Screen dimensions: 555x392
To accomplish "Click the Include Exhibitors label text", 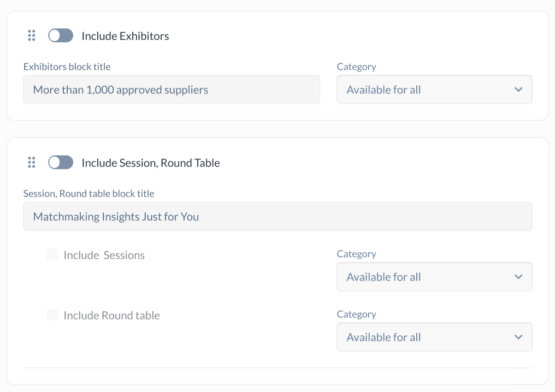I will (x=125, y=36).
